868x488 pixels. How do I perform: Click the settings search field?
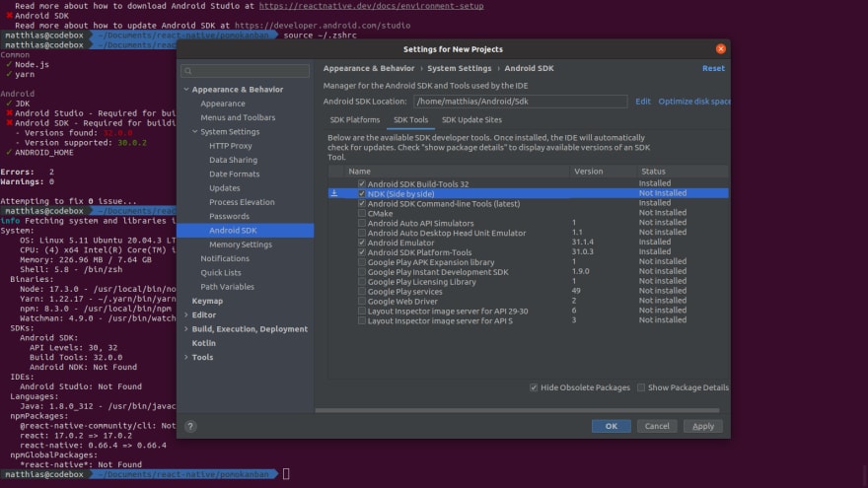point(246,71)
